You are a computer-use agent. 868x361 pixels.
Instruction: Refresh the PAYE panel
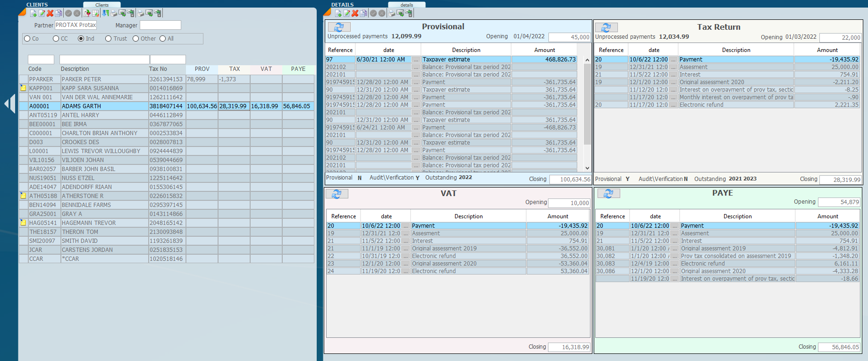608,193
